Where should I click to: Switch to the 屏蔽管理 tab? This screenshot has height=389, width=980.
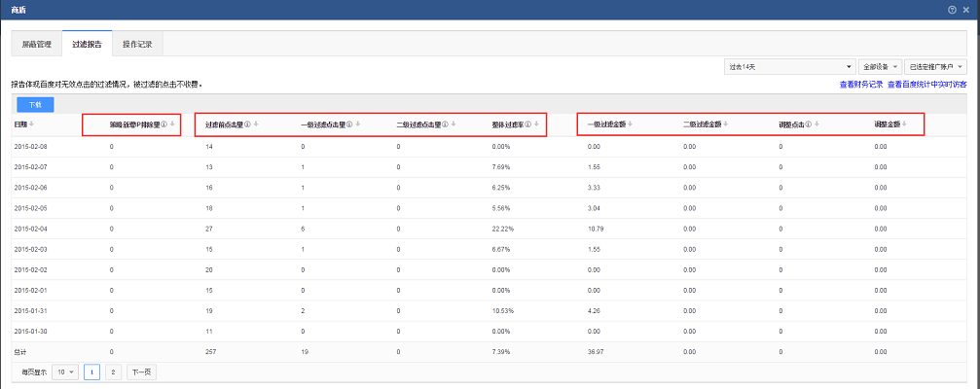(x=37, y=45)
